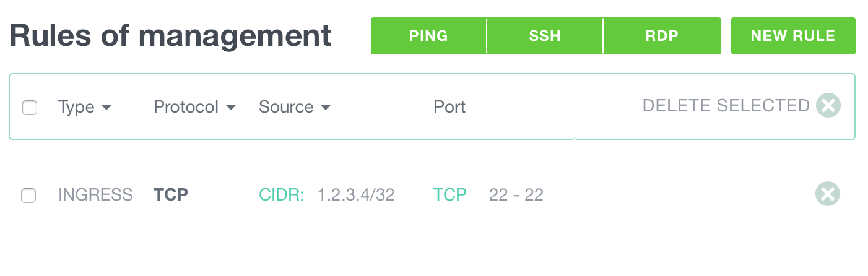Click the Port column header
Viewport: 868px width, 276px height.
(x=449, y=107)
